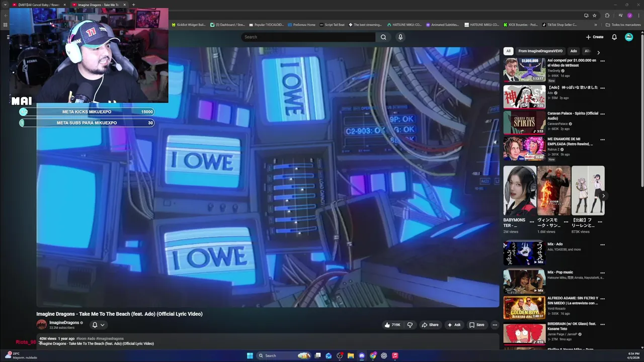Click the #imaginedragons hashtag

(x=110, y=338)
